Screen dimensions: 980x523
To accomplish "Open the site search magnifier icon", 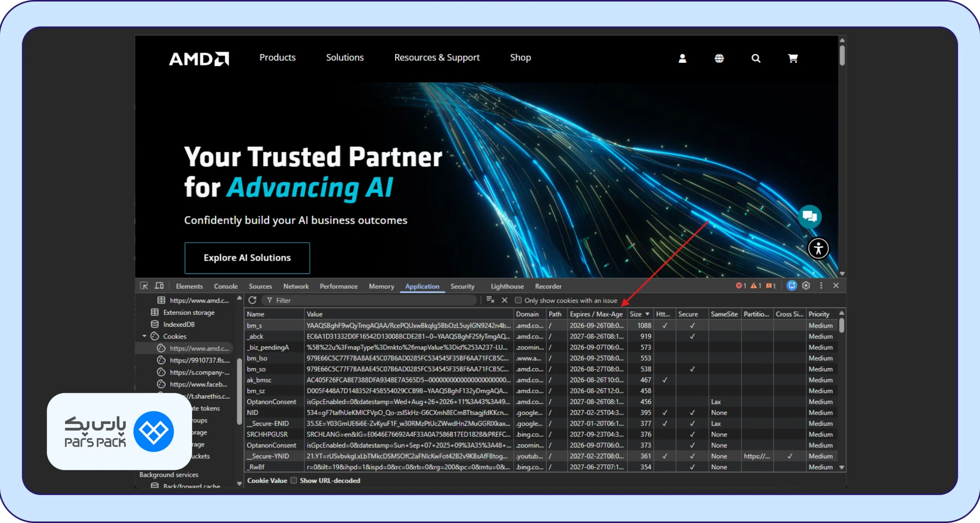I will point(756,58).
